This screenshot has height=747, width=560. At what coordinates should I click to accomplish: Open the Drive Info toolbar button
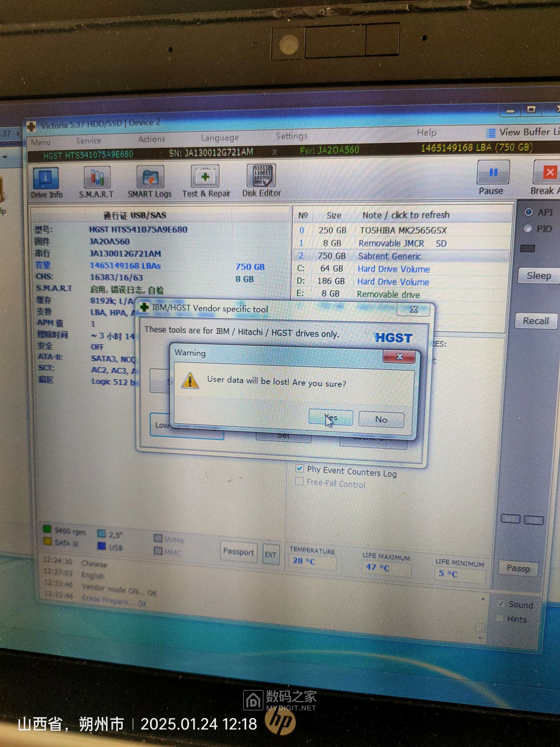point(46,183)
